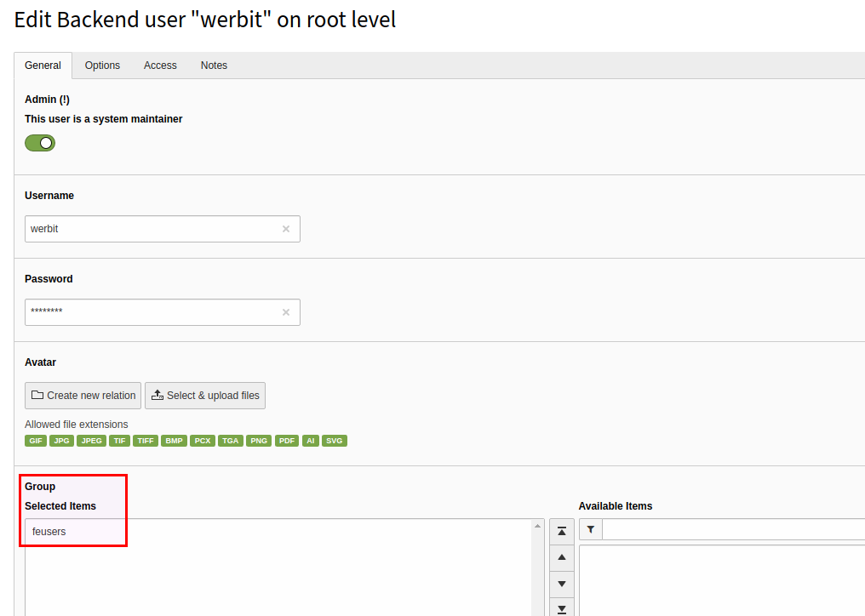Move selected group up one position
Screen dimensions: 865x616
562,558
